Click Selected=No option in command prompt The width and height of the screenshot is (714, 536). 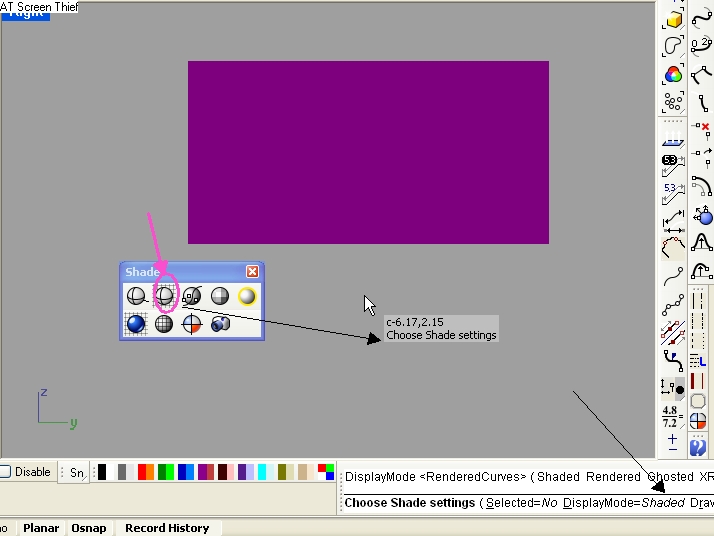[522, 503]
